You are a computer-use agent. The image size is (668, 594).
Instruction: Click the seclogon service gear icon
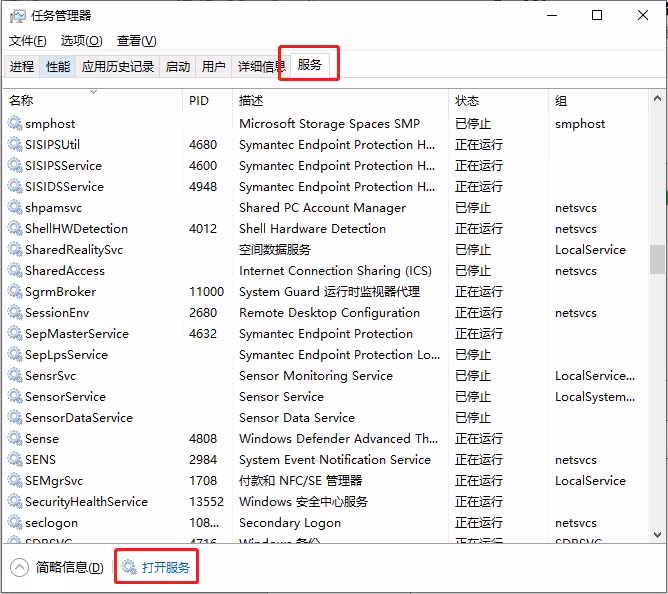coord(14,523)
